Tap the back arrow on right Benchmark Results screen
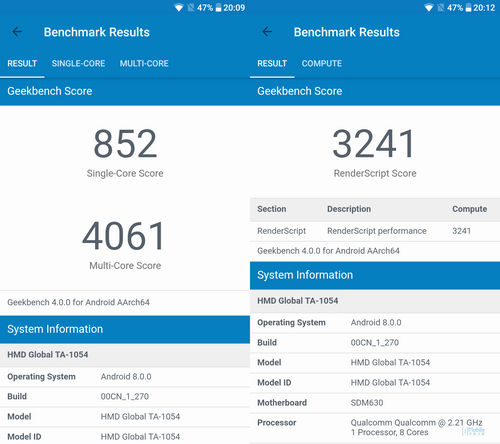 tap(267, 32)
